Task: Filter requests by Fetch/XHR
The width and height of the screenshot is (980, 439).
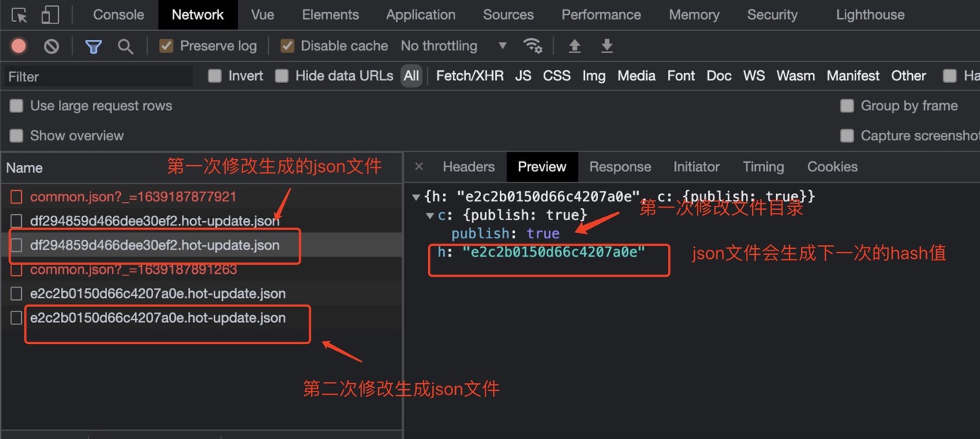Action: pos(470,75)
